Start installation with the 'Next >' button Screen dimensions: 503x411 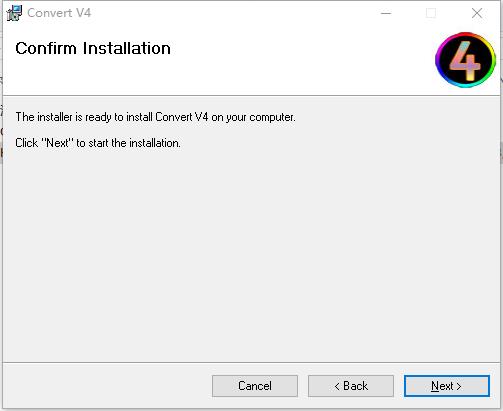447,386
